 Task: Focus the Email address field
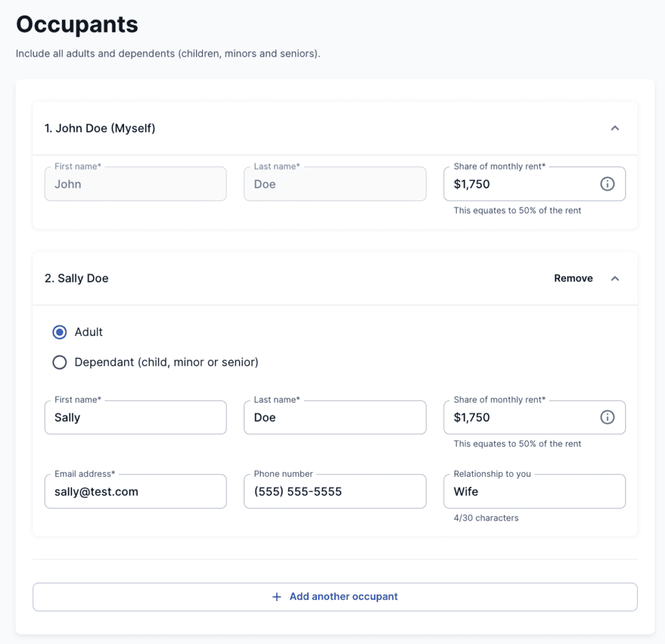(135, 491)
